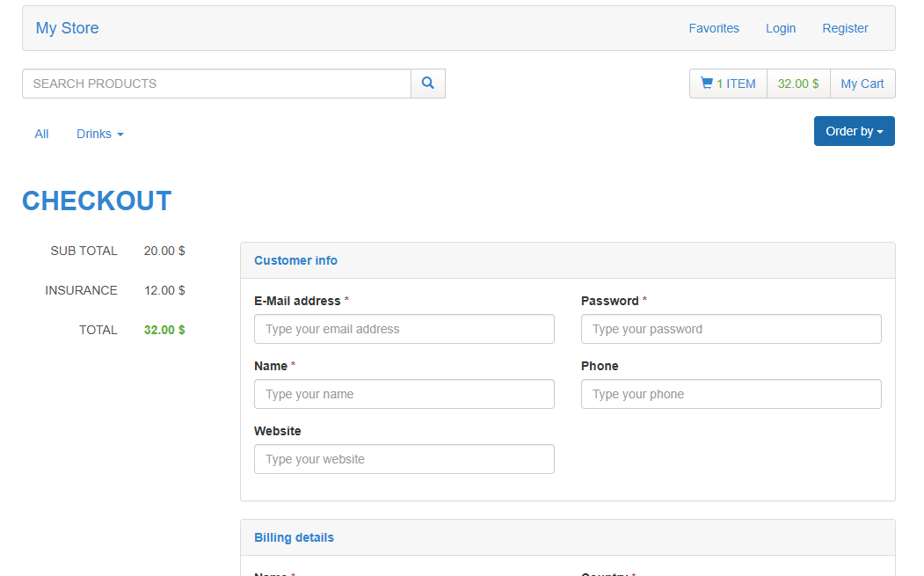The width and height of the screenshot is (924, 576).
Task: Click the CHECKOUT heading
Action: (x=97, y=201)
